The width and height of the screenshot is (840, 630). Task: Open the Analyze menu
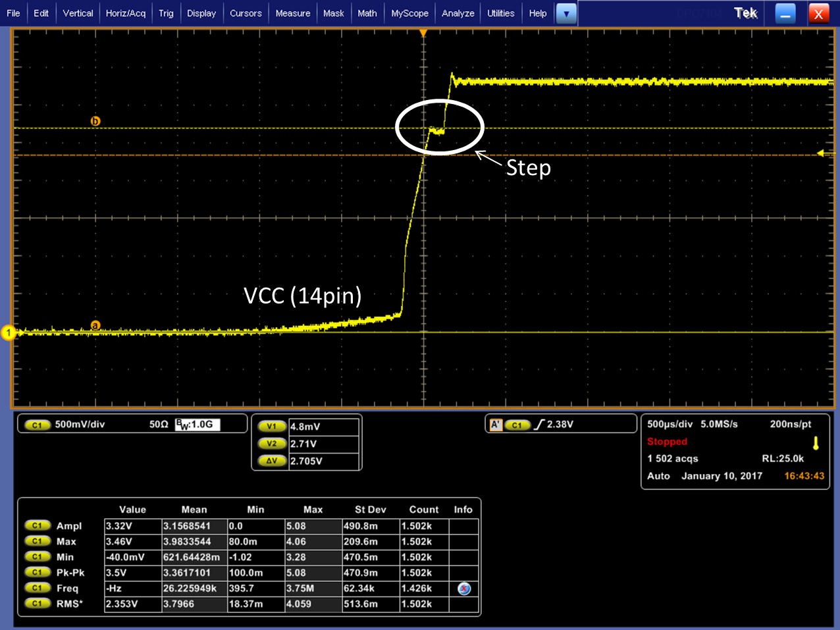click(458, 13)
